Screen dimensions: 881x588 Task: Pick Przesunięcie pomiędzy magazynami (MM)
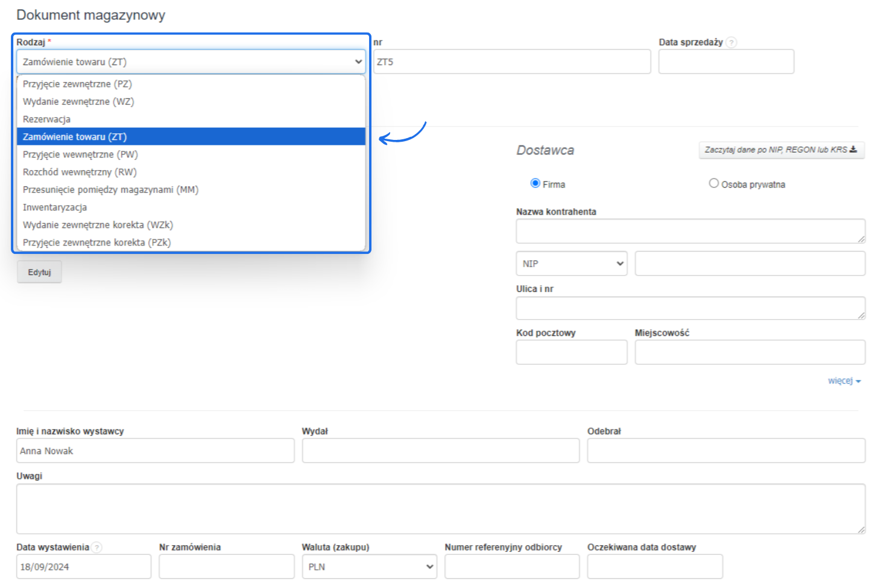click(x=110, y=190)
